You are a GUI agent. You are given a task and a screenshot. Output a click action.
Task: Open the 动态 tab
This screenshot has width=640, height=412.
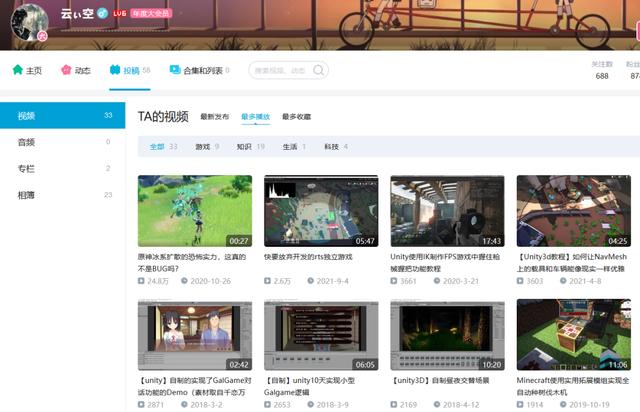point(76,71)
